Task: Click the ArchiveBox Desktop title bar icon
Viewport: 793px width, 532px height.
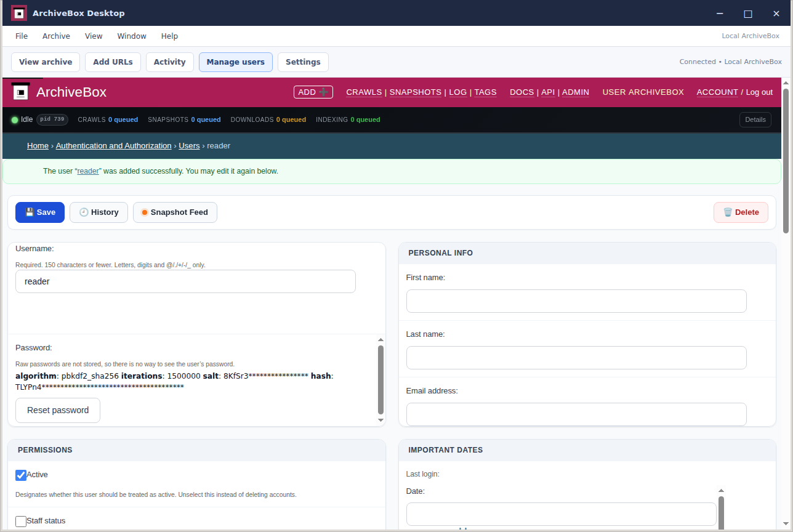Action: point(19,13)
